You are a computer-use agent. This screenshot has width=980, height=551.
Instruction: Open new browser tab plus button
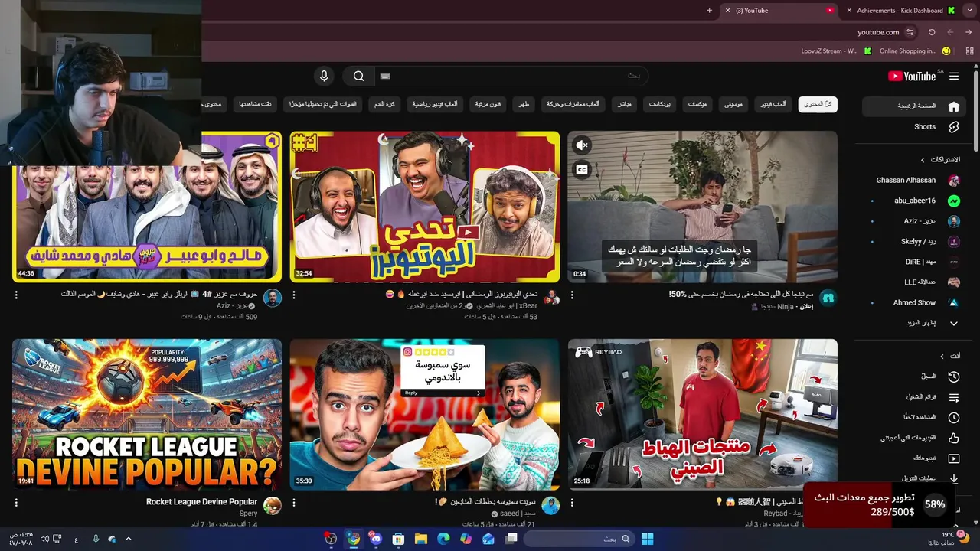click(x=709, y=11)
